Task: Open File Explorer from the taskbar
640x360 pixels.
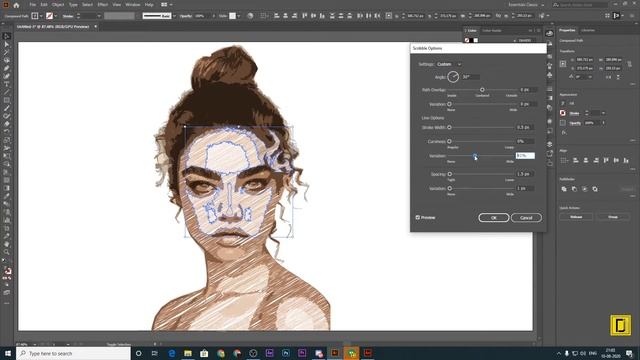Action: click(x=188, y=353)
